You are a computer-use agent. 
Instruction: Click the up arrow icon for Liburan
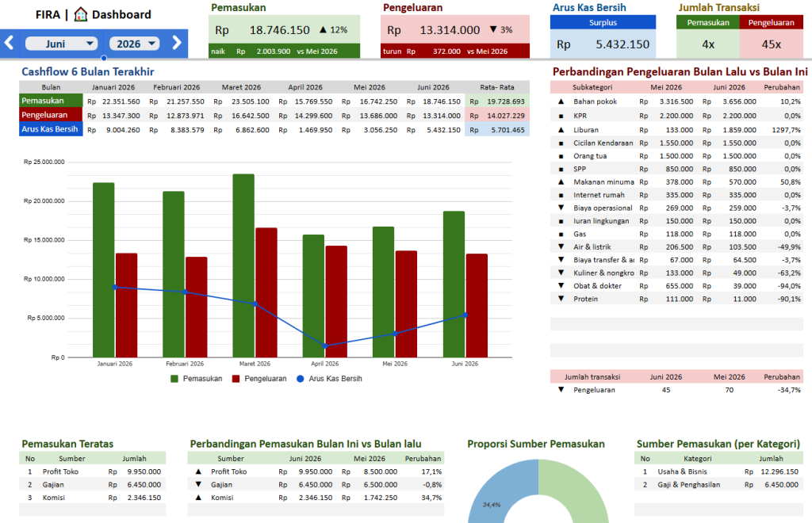pyautogui.click(x=561, y=130)
